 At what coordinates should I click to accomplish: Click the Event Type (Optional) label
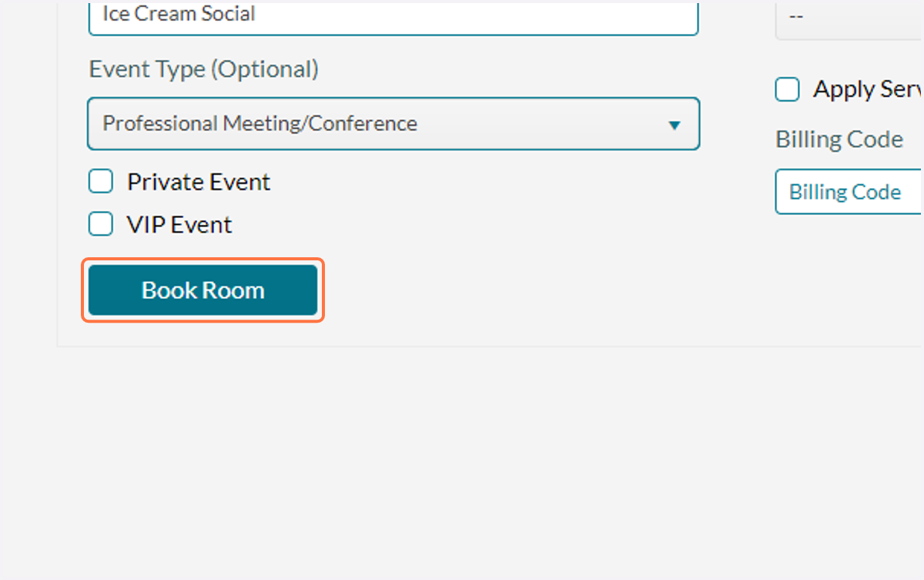point(203,69)
